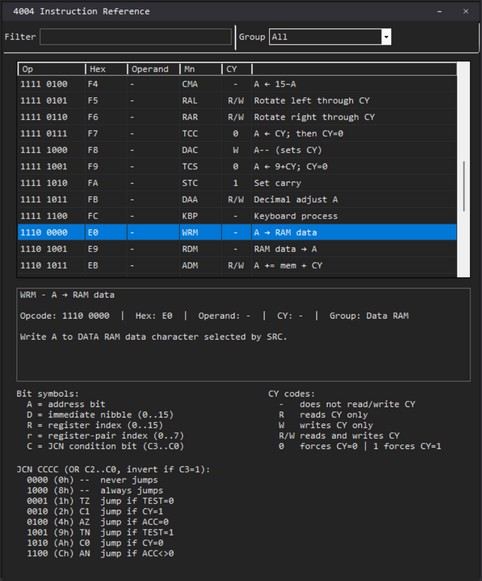Screen dimensions: 482x581
Task: Click hex value FB in the table
Action: (x=93, y=199)
